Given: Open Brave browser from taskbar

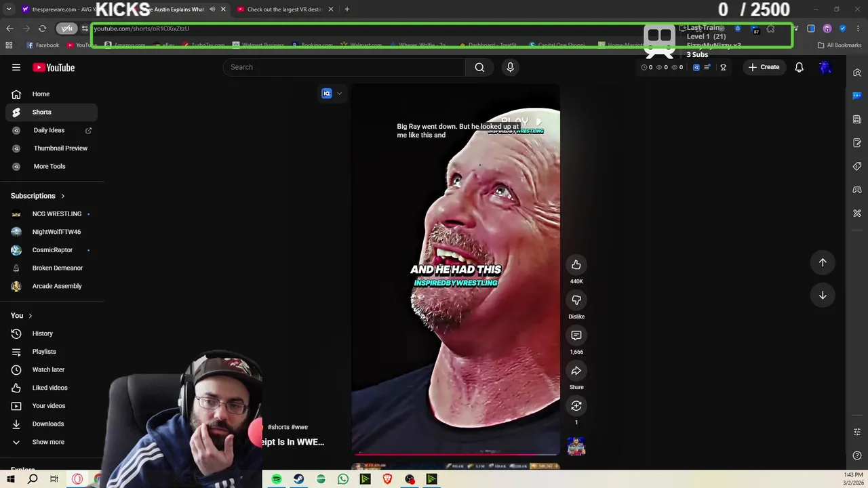Looking at the screenshot, I should [387, 479].
